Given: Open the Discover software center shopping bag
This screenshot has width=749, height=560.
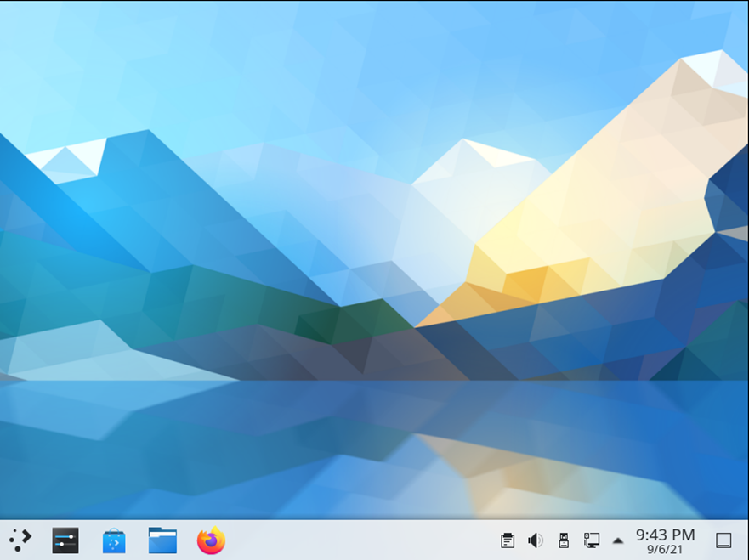Looking at the screenshot, I should [114, 541].
